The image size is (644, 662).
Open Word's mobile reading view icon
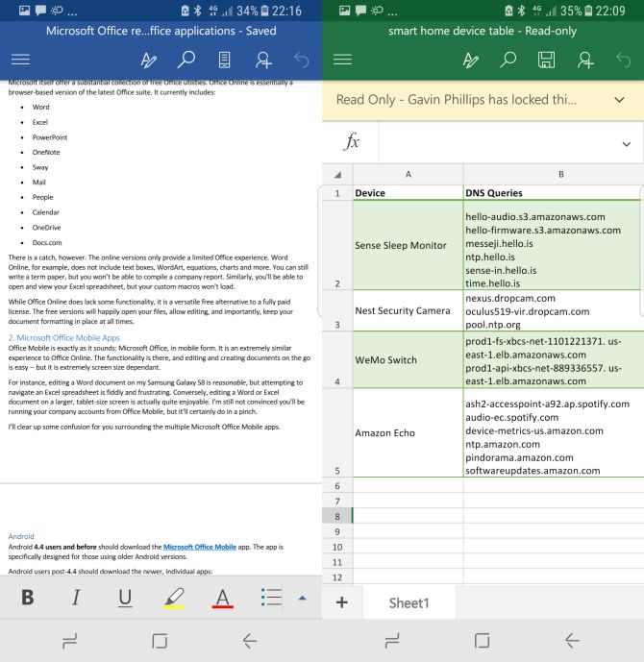(224, 61)
